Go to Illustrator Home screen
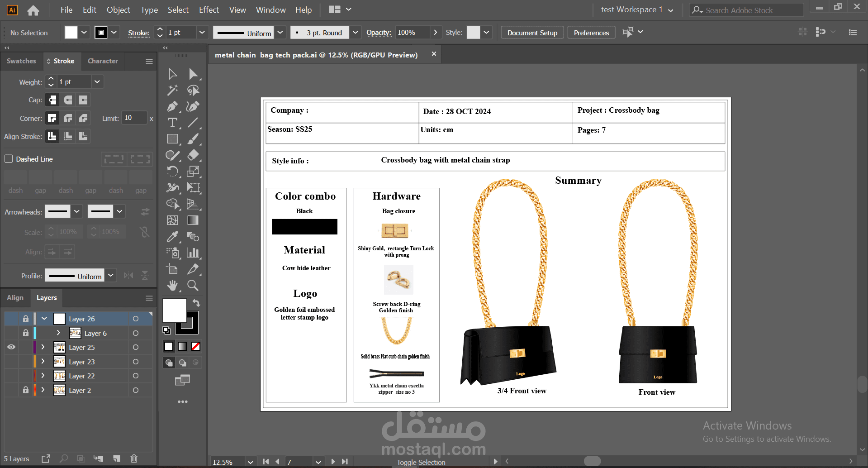Image resolution: width=868 pixels, height=468 pixels. tap(33, 10)
